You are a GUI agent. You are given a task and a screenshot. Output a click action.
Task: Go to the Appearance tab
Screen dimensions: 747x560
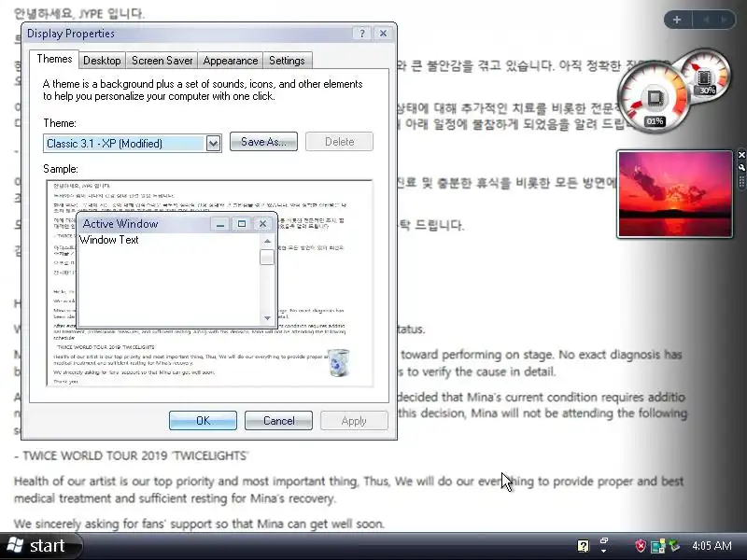pyautogui.click(x=230, y=61)
